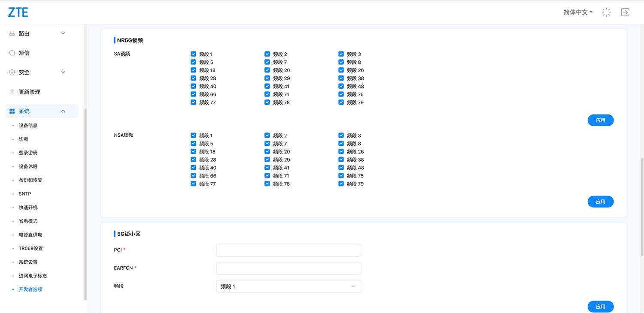Uncheck SA锁频 频段 3
The height and width of the screenshot is (313, 644).
(x=341, y=54)
